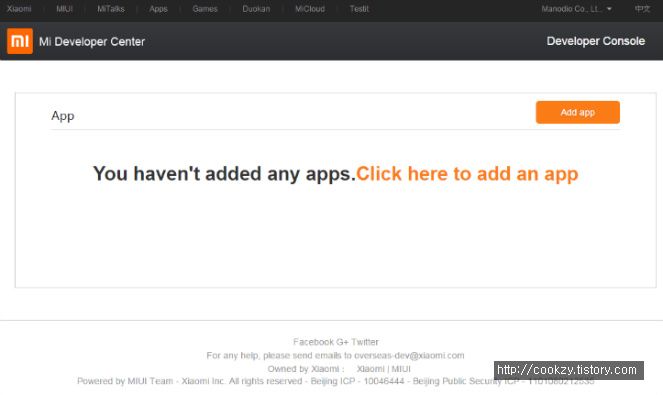Viewport: 663px width, 395px height.
Task: Open MiCloud from the top bar
Action: pyautogui.click(x=310, y=8)
